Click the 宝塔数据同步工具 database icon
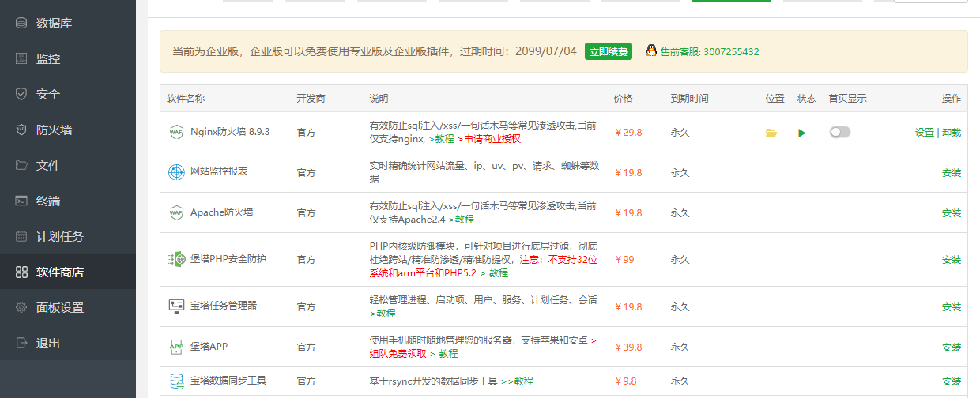Viewport: 980px width, 398px height. click(x=176, y=381)
